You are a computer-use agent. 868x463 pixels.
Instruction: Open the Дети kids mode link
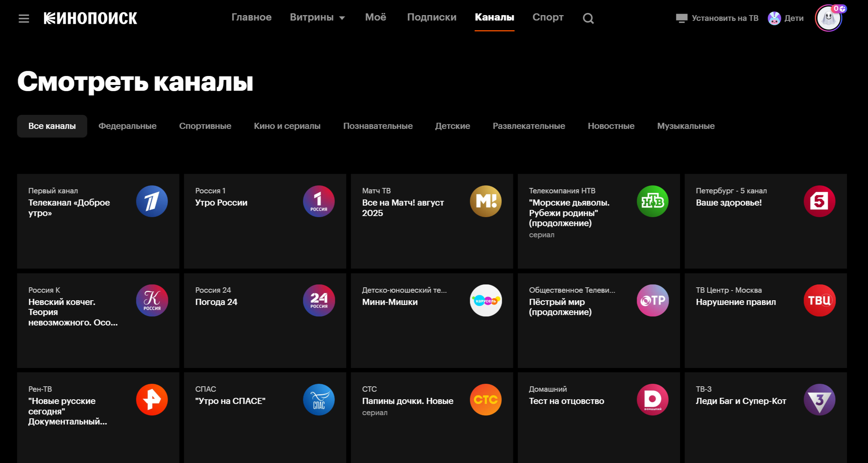coord(786,18)
